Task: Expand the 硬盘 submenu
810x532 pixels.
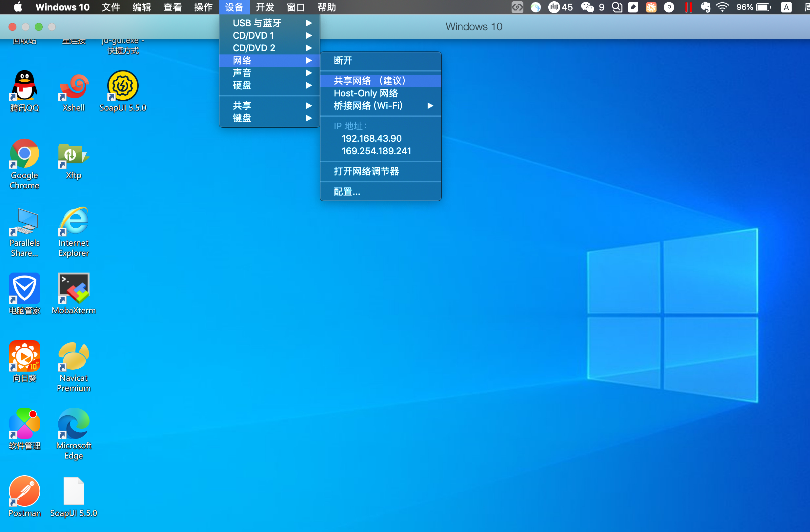Action: 269,85
